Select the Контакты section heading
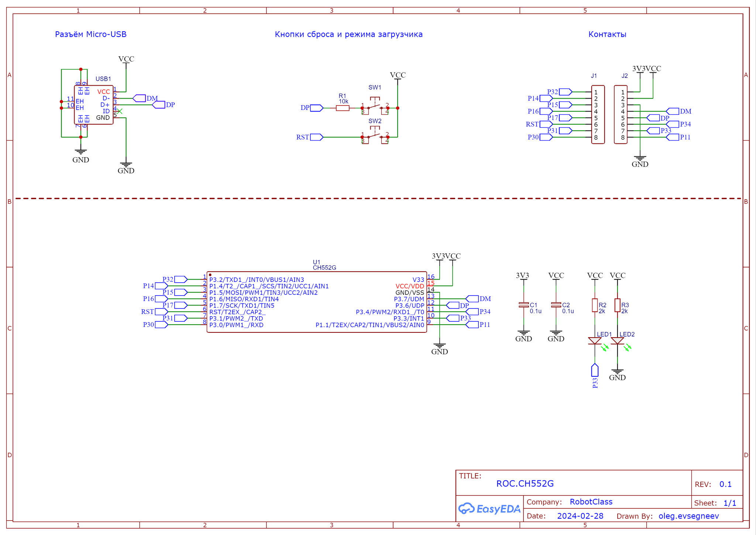This screenshot has width=756, height=535. click(607, 34)
